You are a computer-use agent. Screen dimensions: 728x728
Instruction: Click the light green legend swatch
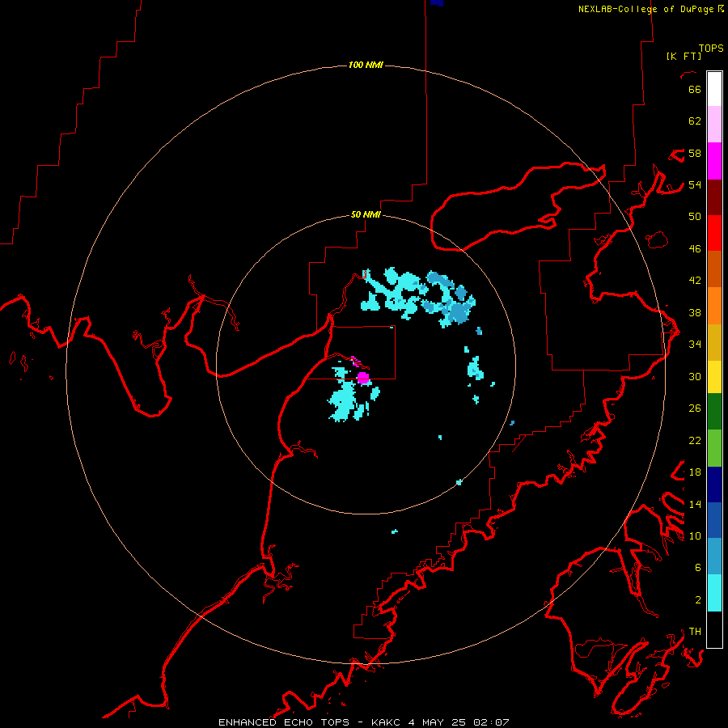714,448
